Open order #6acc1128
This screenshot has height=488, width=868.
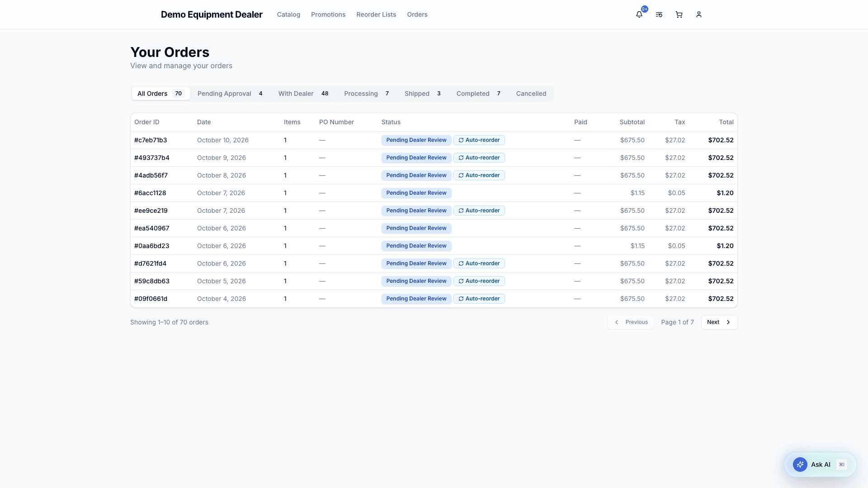150,193
